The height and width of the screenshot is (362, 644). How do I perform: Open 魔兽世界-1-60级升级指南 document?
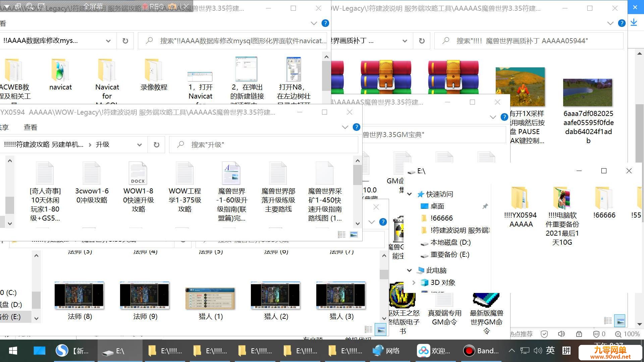(231, 173)
